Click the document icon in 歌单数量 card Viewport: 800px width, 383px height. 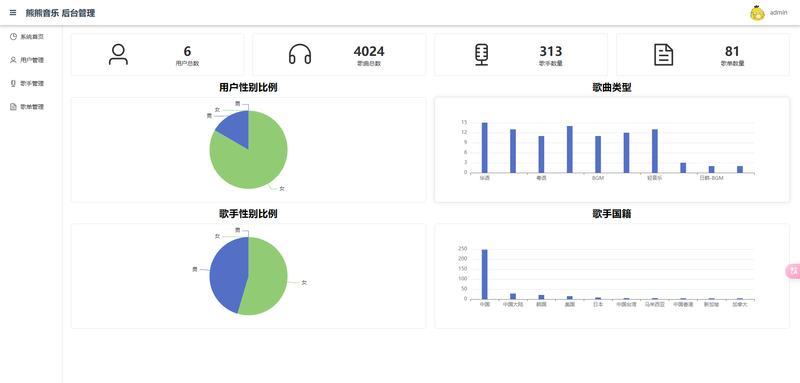click(663, 55)
